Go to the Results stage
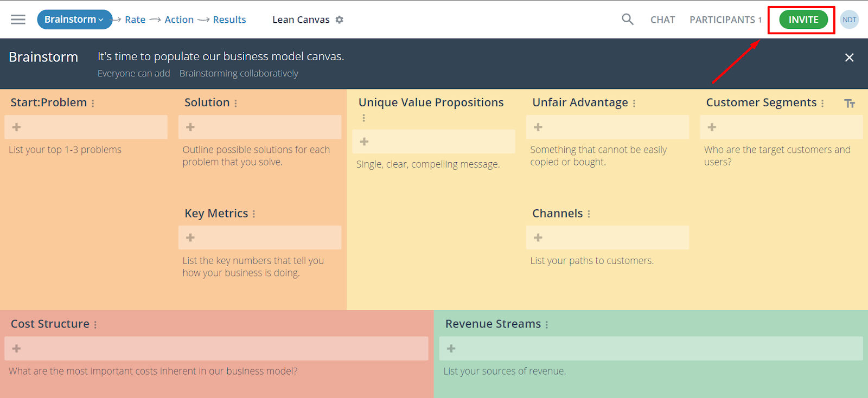 coord(229,20)
